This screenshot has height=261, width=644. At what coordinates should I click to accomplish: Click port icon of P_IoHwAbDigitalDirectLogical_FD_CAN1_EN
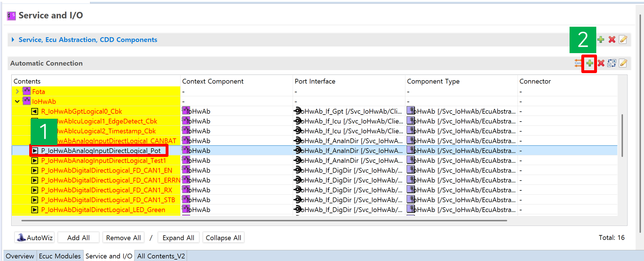[x=35, y=170]
